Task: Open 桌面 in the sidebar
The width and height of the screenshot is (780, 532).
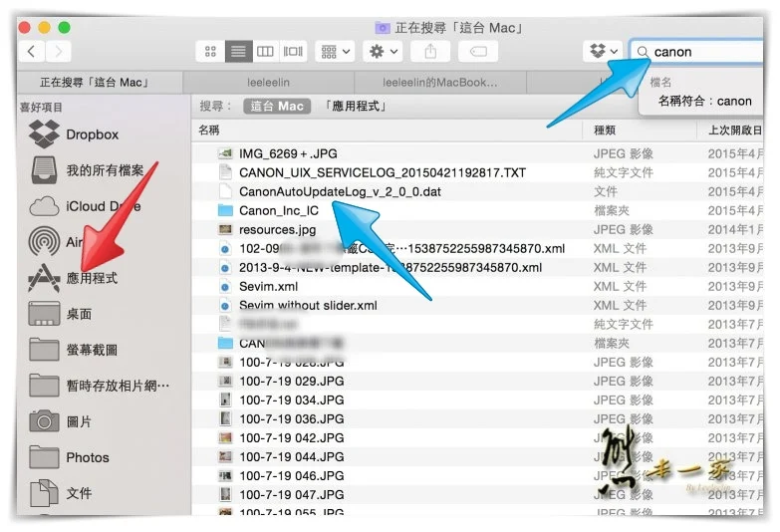Action: pos(61,314)
